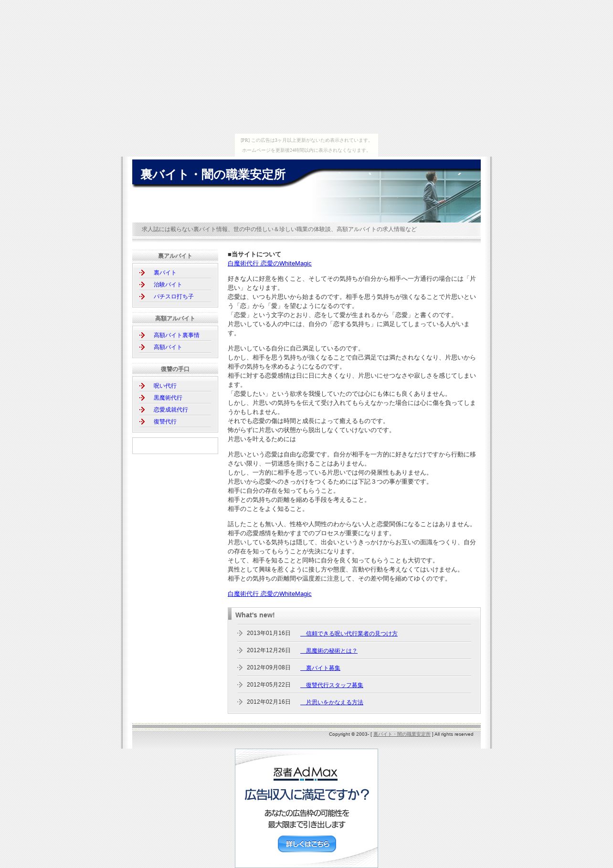The height and width of the screenshot is (868, 613).
Task: Click the 復讐の手口 sidebar heading
Action: (x=175, y=369)
